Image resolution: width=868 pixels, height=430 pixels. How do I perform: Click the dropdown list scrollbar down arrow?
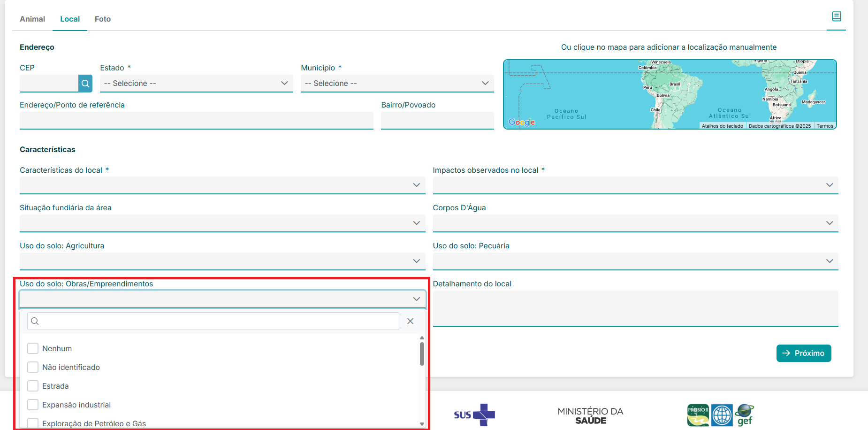point(422,424)
